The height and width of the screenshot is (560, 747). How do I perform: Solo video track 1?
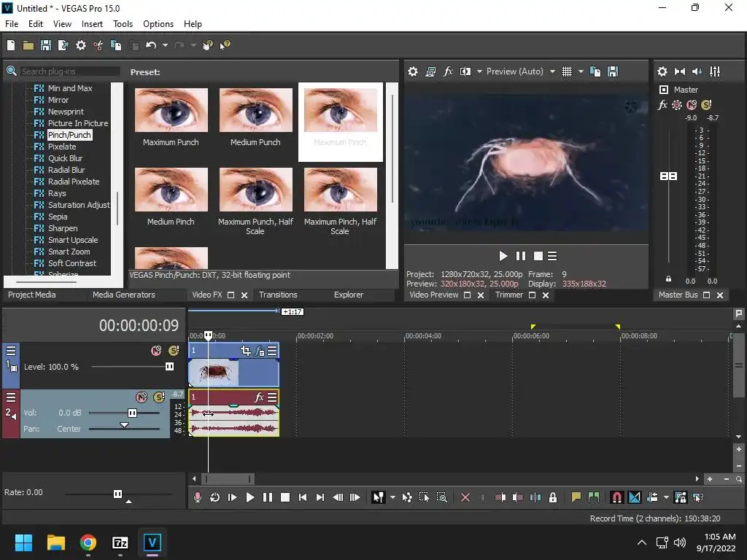click(174, 351)
